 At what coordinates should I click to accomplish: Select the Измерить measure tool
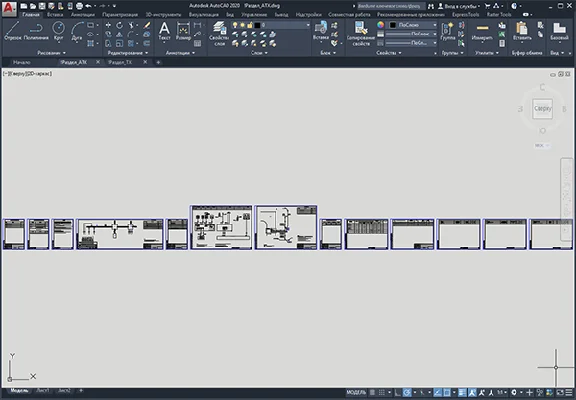pos(482,31)
